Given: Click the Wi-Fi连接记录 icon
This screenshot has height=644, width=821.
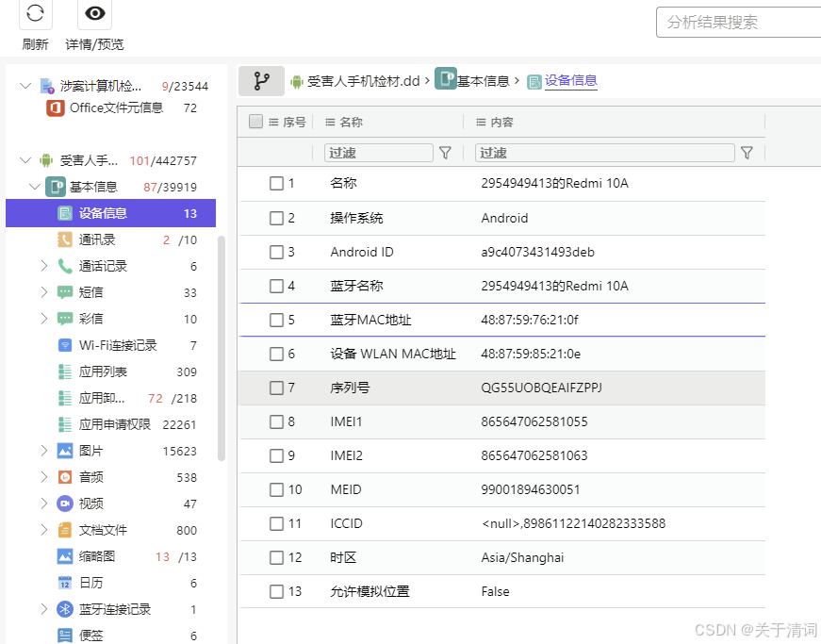Looking at the screenshot, I should coord(65,345).
